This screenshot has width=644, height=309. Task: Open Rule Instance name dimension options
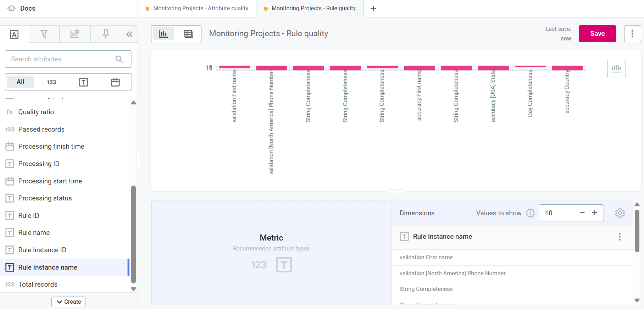pyautogui.click(x=619, y=237)
